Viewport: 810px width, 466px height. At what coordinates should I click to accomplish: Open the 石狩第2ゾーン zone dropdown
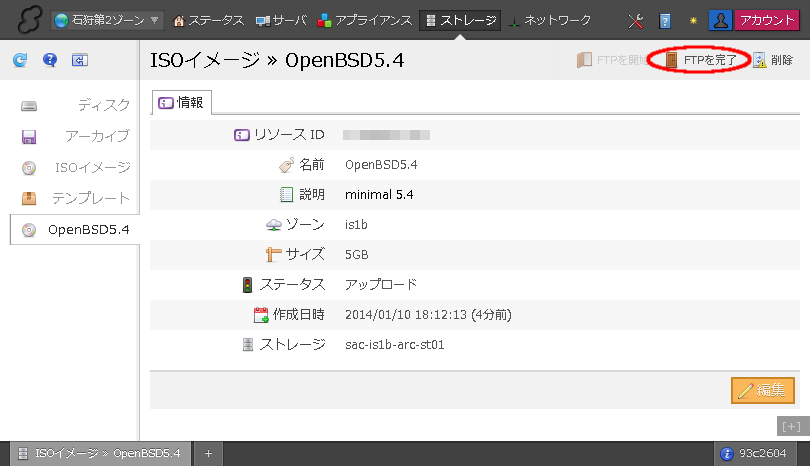point(110,20)
